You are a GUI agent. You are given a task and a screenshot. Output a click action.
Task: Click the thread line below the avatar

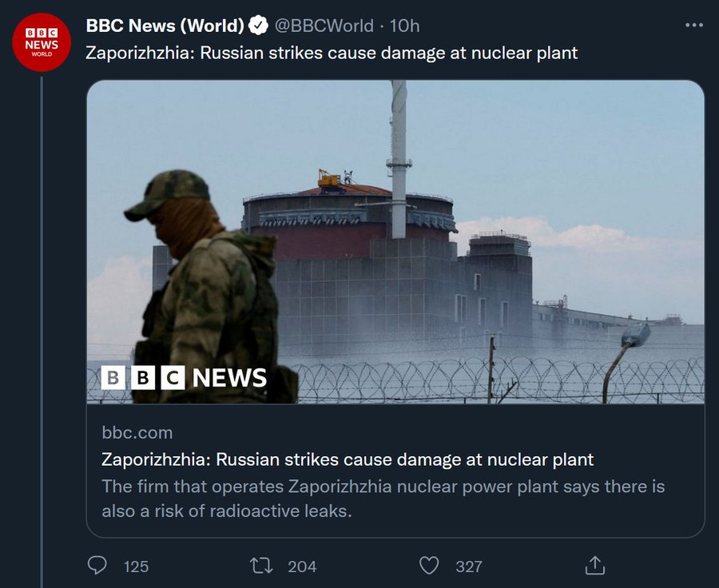click(x=42, y=320)
